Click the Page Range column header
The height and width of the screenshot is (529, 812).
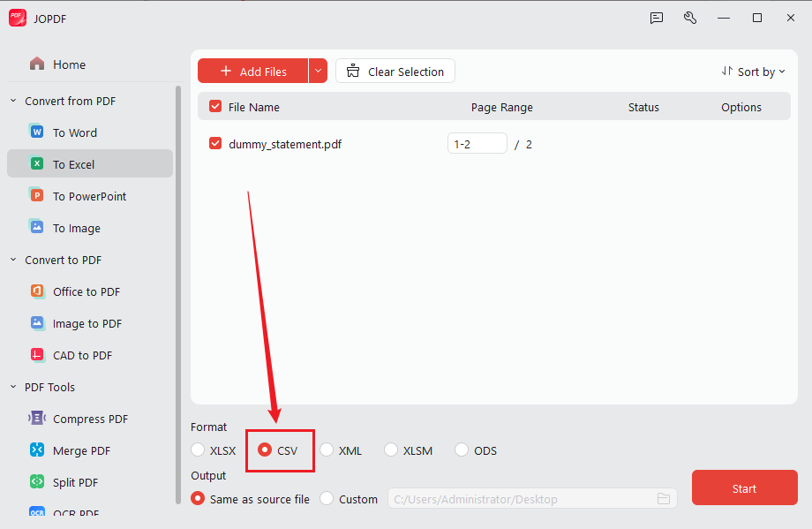[501, 107]
